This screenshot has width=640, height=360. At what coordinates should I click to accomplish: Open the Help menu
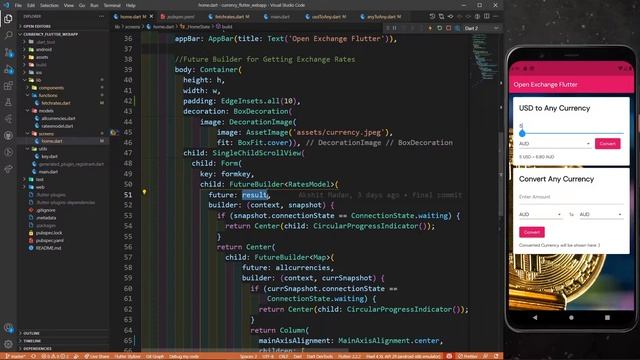131,5
